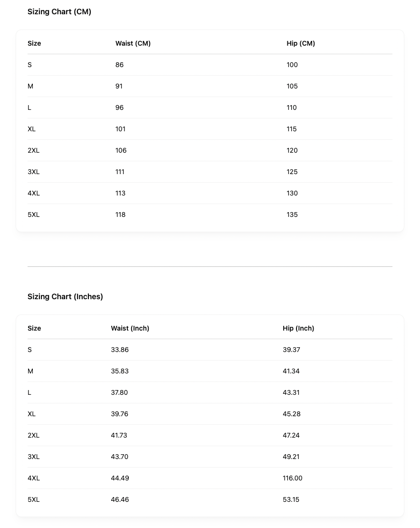Click the horizontal divider between the two charts

pyautogui.click(x=210, y=266)
